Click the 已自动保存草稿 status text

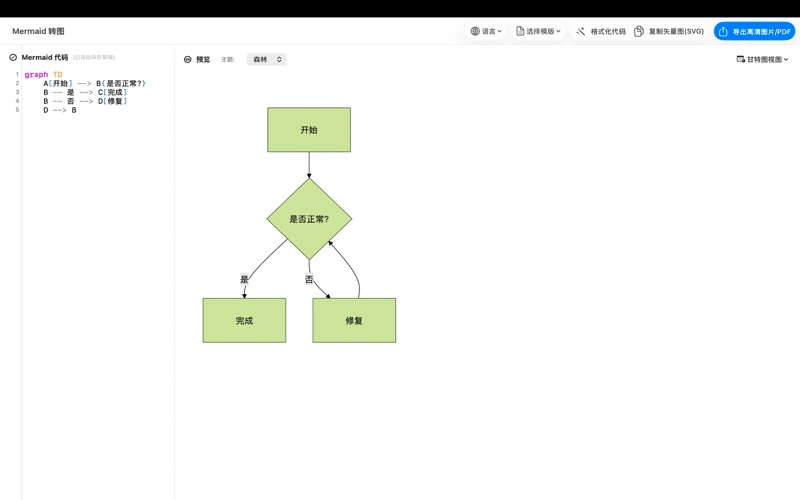[94, 57]
